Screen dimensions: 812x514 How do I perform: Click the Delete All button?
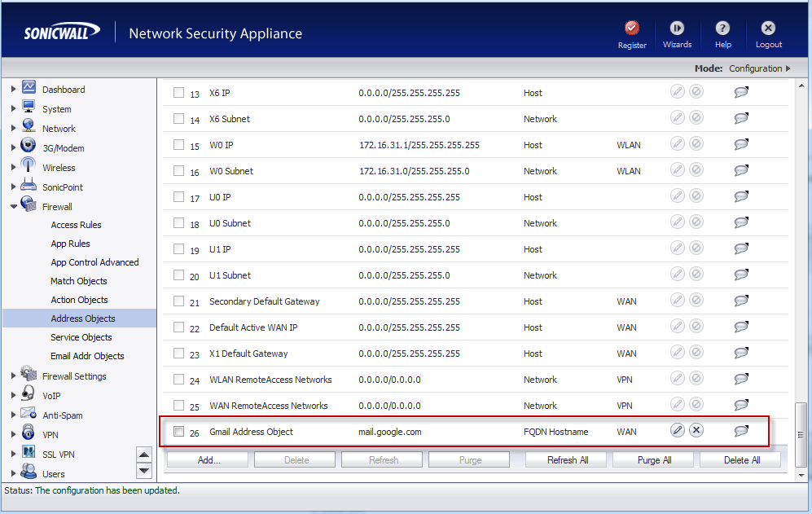pos(740,459)
